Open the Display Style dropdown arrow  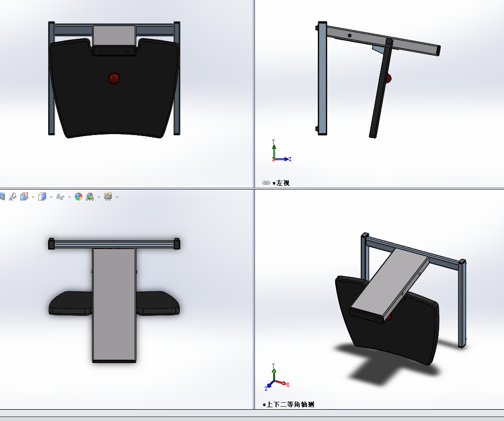point(51,197)
